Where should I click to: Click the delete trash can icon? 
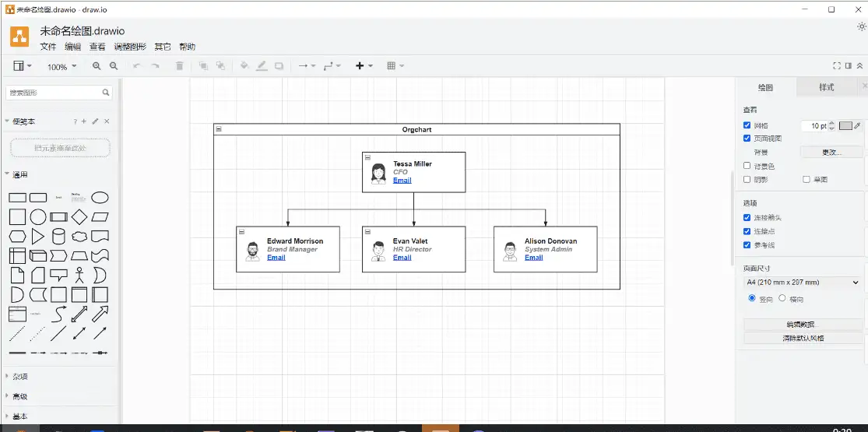click(180, 66)
